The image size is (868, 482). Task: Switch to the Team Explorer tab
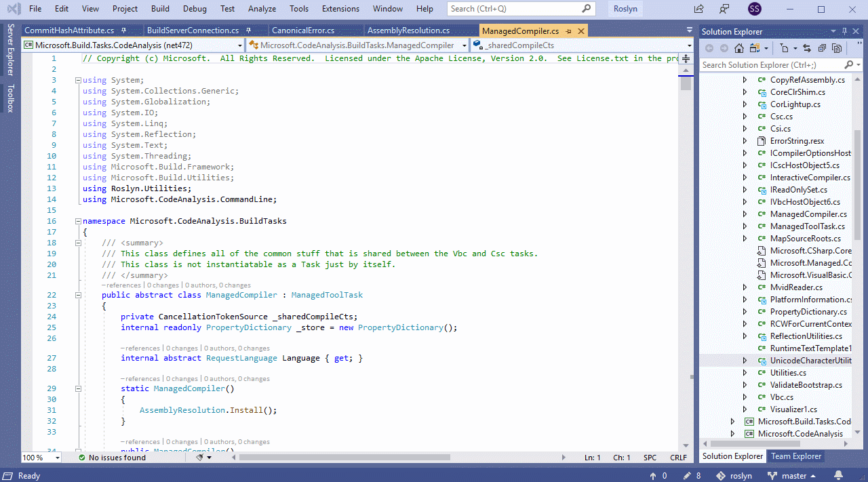coord(796,456)
